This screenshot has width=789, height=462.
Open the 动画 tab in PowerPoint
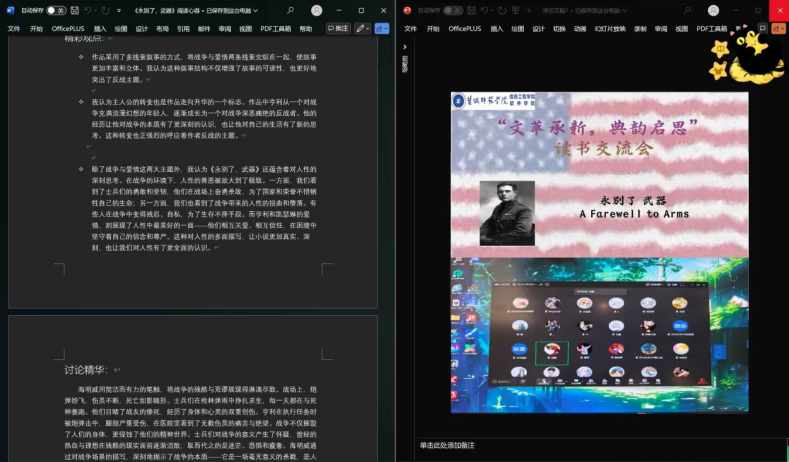tap(580, 29)
